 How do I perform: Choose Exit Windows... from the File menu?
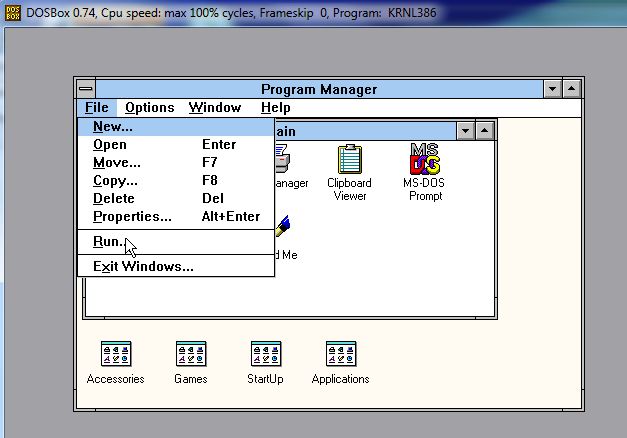coord(176,266)
